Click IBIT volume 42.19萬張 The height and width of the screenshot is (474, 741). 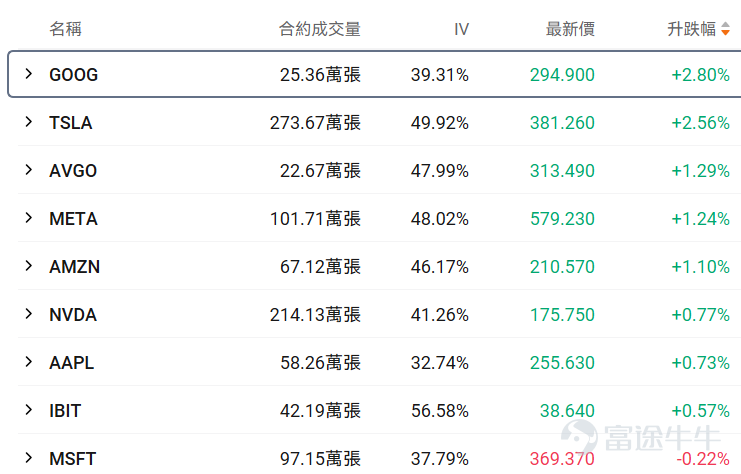pos(320,411)
